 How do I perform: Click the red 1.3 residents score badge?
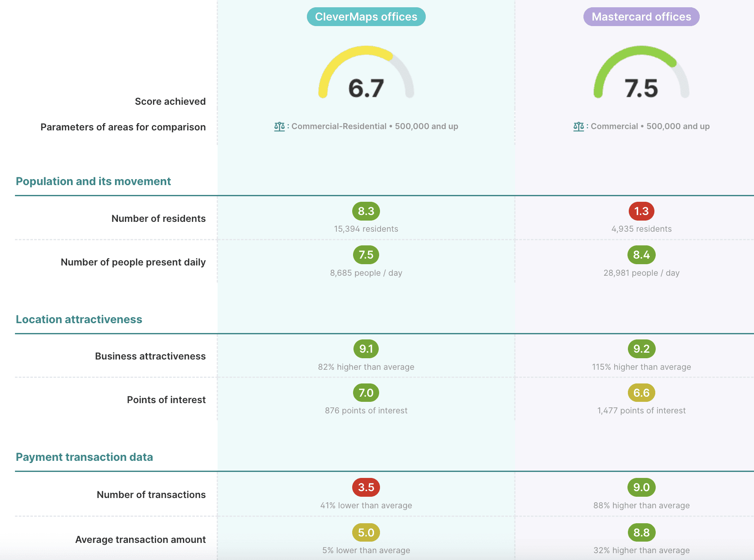(x=641, y=211)
